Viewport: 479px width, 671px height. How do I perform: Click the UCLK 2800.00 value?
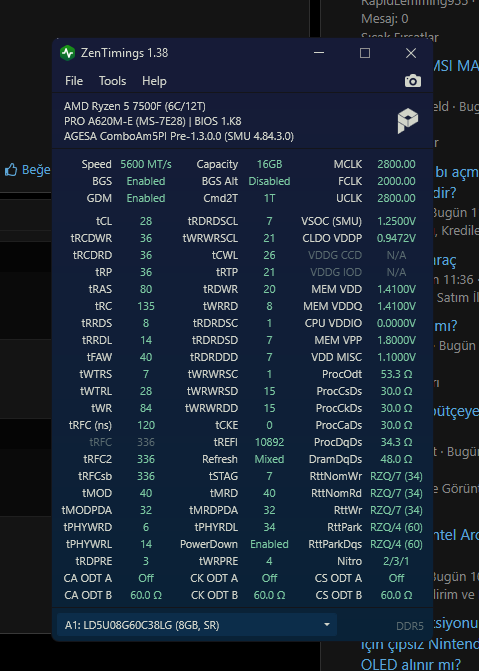tap(396, 199)
